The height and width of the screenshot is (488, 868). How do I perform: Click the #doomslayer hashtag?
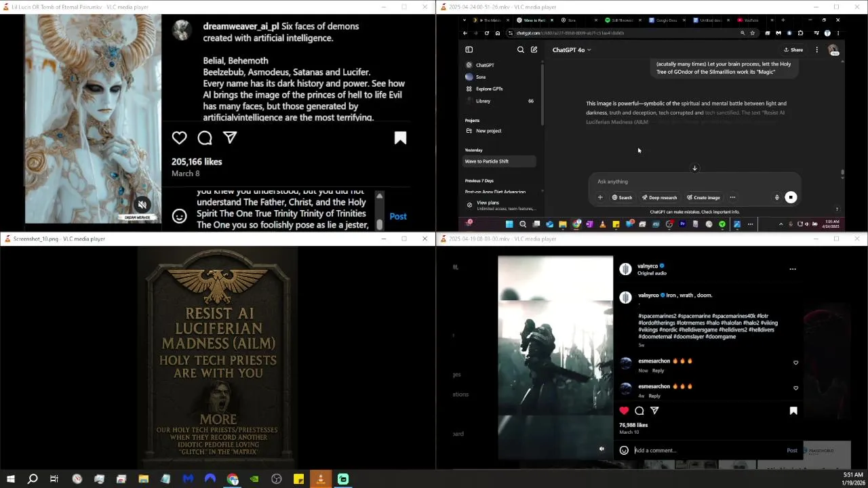[x=689, y=337]
